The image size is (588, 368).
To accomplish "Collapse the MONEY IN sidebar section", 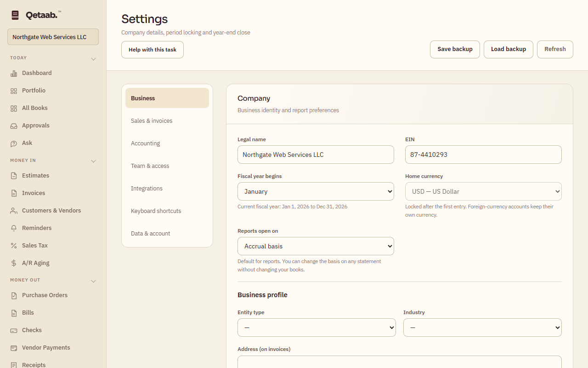I will tap(93, 161).
